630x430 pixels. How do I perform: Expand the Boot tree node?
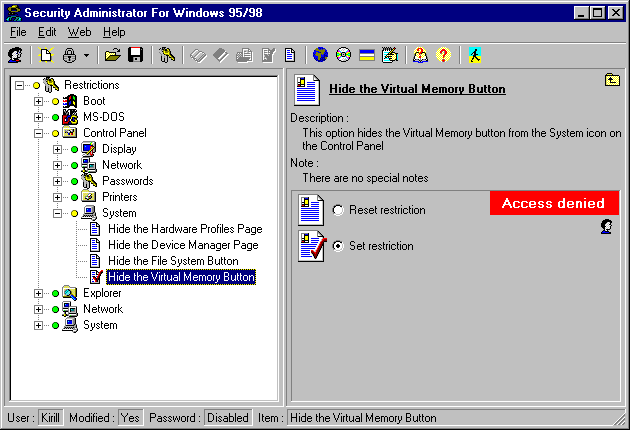39,101
